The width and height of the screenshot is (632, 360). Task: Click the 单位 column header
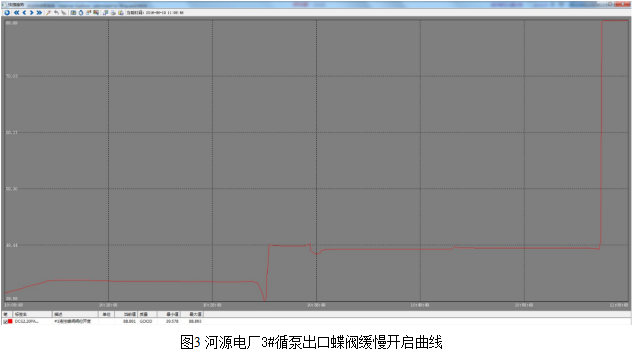coord(106,314)
